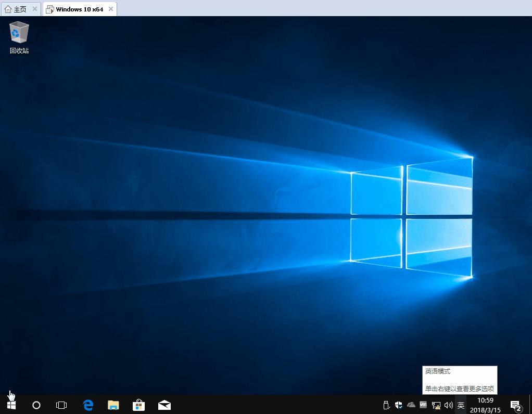Open Action Center with 2 notifications
Screen dimensions: 532x414
pos(515,405)
